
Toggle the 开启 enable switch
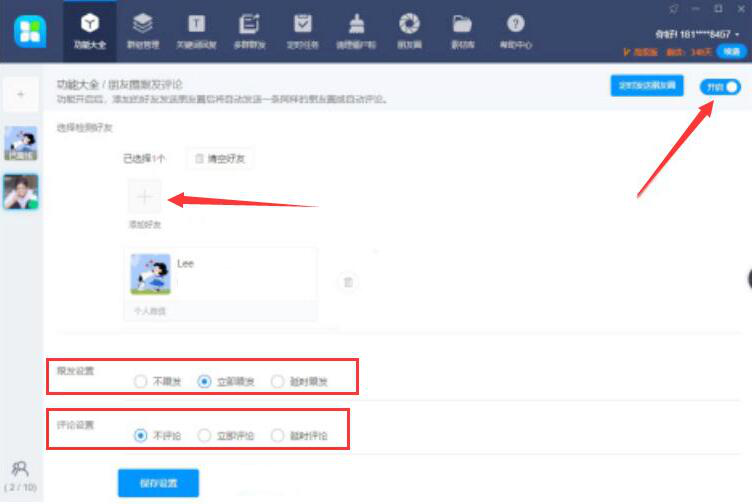click(720, 87)
